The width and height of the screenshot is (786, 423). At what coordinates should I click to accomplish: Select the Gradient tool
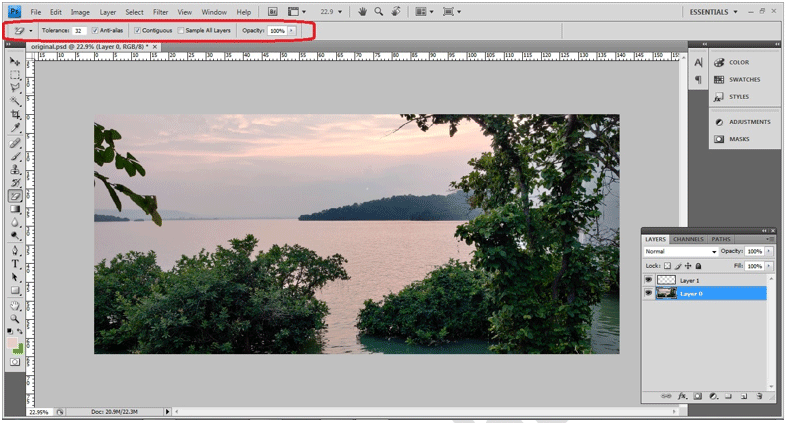(15, 209)
